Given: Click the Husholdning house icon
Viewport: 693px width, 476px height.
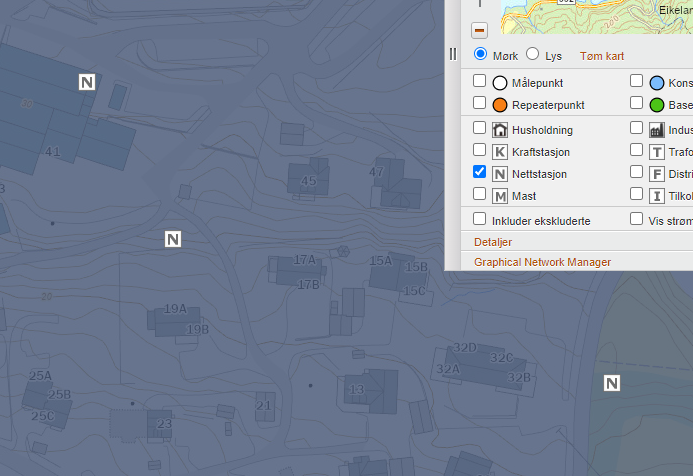Looking at the screenshot, I should [x=500, y=130].
